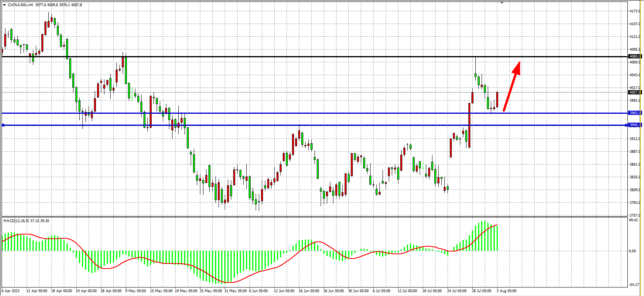Click the 4080.0 price label on axis
This screenshot has height=296, width=644.
tap(634, 56)
